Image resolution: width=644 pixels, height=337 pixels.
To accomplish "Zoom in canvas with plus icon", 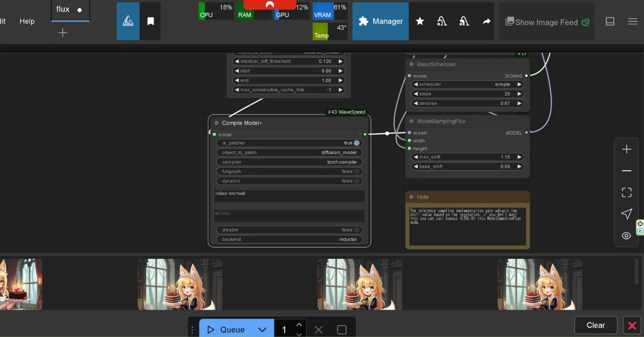I will tap(626, 149).
